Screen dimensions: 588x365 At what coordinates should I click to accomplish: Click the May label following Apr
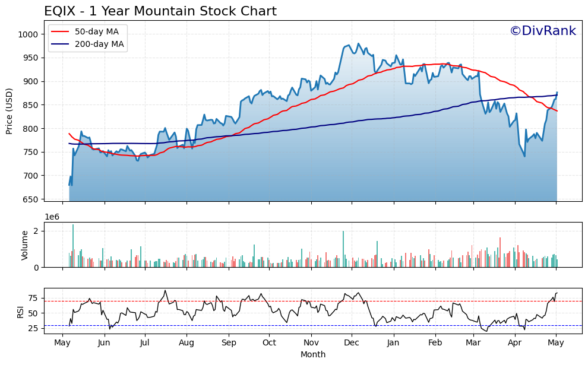pyautogui.click(x=556, y=343)
